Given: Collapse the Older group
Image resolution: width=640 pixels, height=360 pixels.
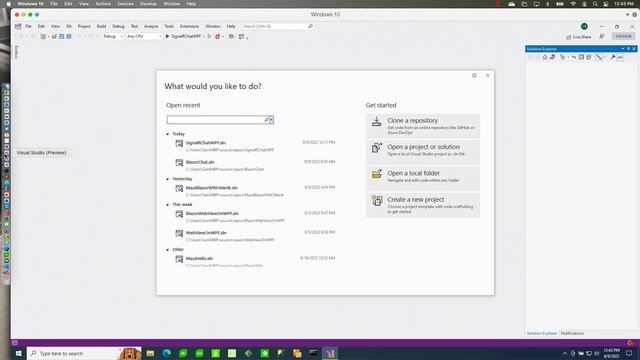Looking at the screenshot, I should pyautogui.click(x=168, y=249).
